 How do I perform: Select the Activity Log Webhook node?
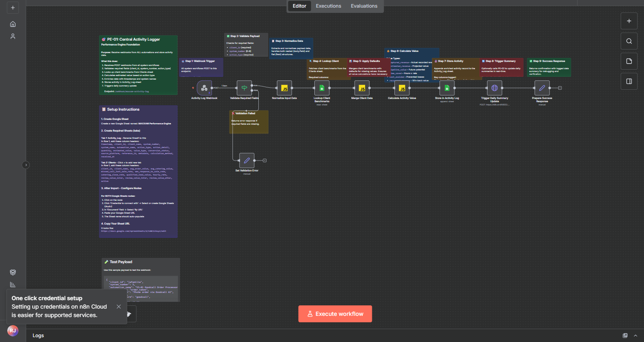[204, 88]
